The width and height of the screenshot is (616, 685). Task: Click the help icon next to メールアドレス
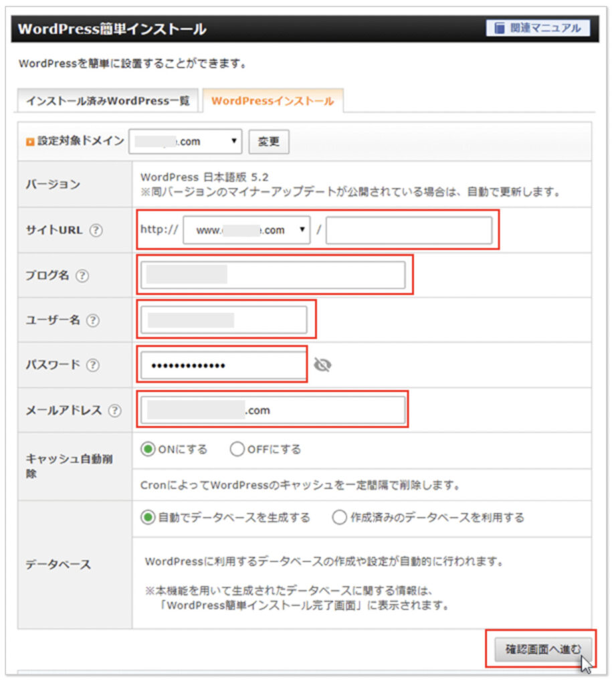pyautogui.click(x=115, y=411)
